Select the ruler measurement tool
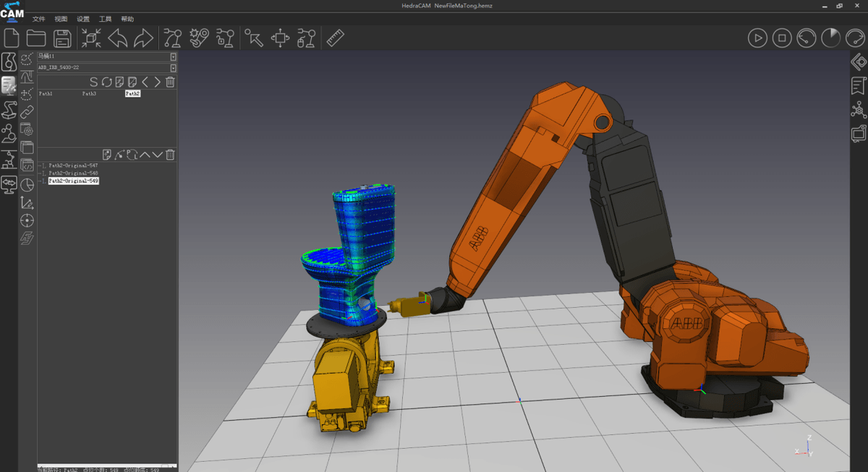This screenshot has height=472, width=868. tap(335, 38)
